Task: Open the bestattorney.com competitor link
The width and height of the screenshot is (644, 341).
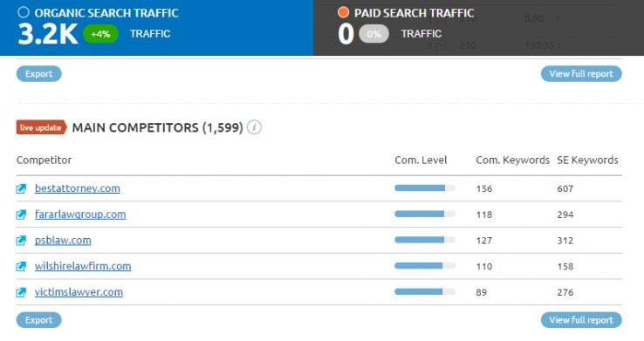Action: click(x=77, y=188)
